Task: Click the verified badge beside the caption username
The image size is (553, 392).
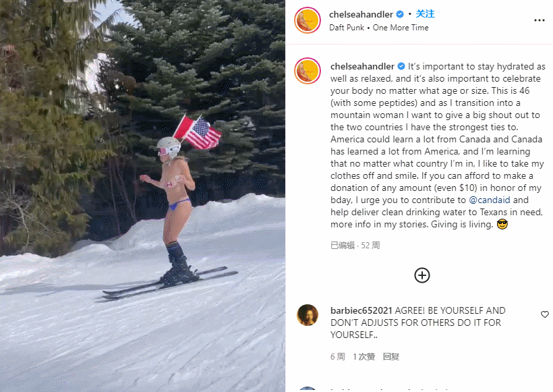Action: point(401,66)
